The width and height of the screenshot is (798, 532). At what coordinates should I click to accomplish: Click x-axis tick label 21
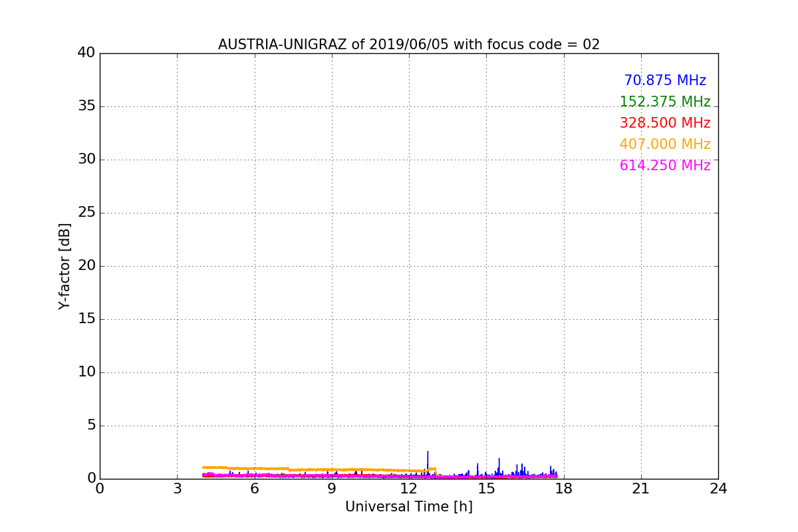[641, 489]
